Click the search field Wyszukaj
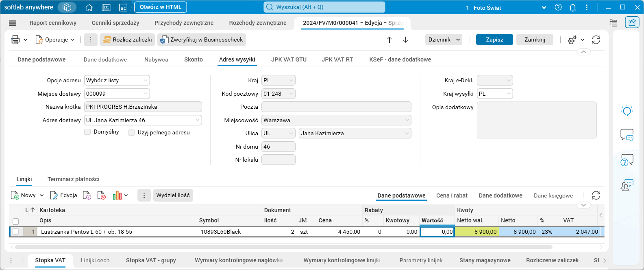The image size is (644, 270). [324, 7]
